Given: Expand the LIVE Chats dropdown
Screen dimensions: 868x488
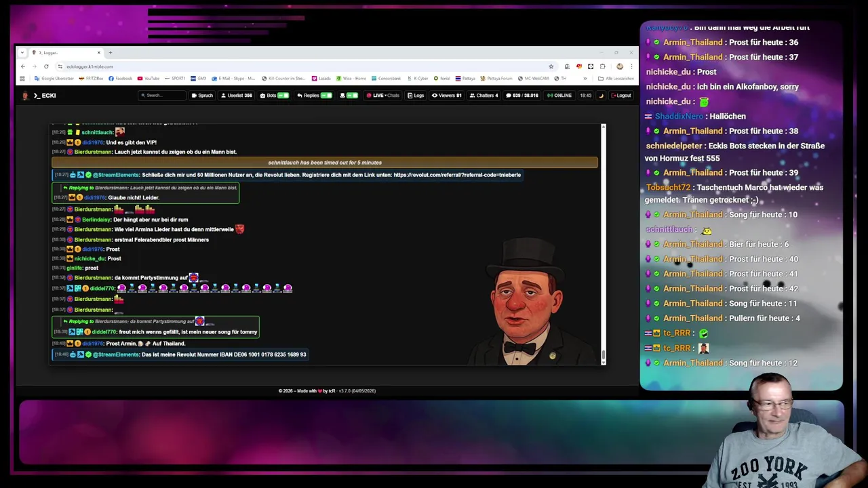Looking at the screenshot, I should point(383,96).
